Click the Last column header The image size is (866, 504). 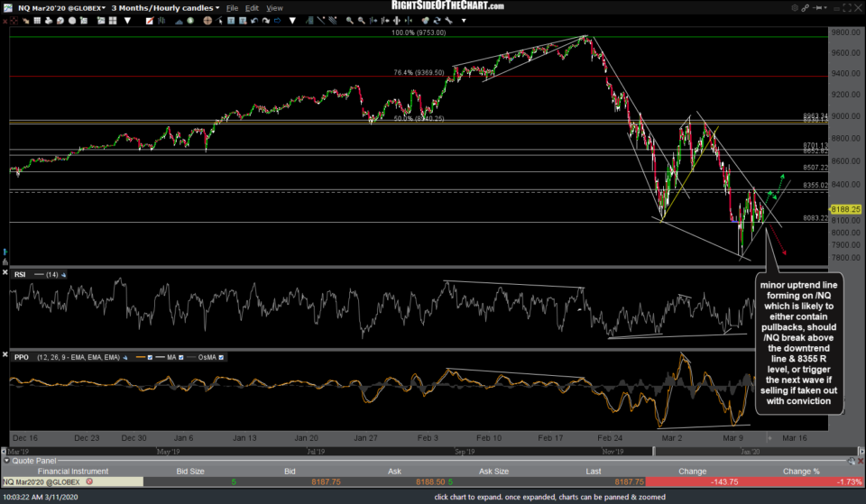click(594, 471)
